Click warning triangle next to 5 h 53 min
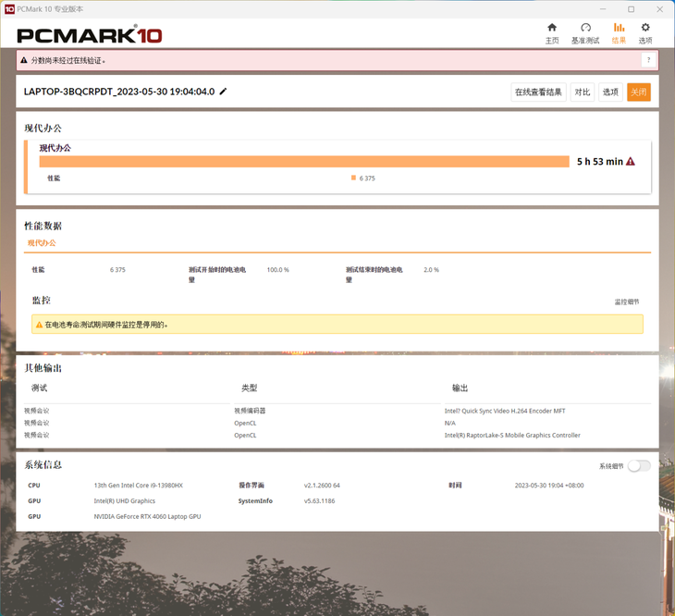 tap(631, 162)
